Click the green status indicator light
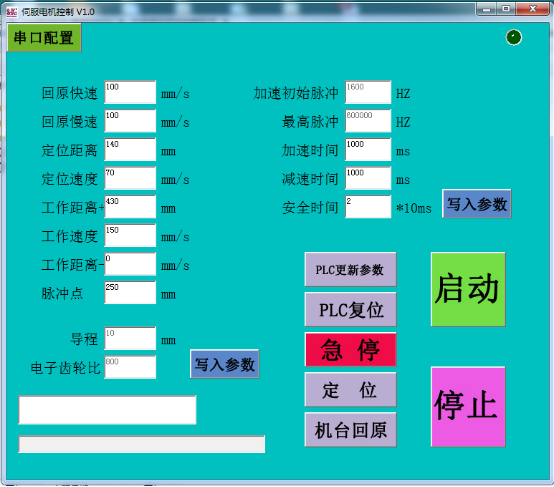 [513, 37]
